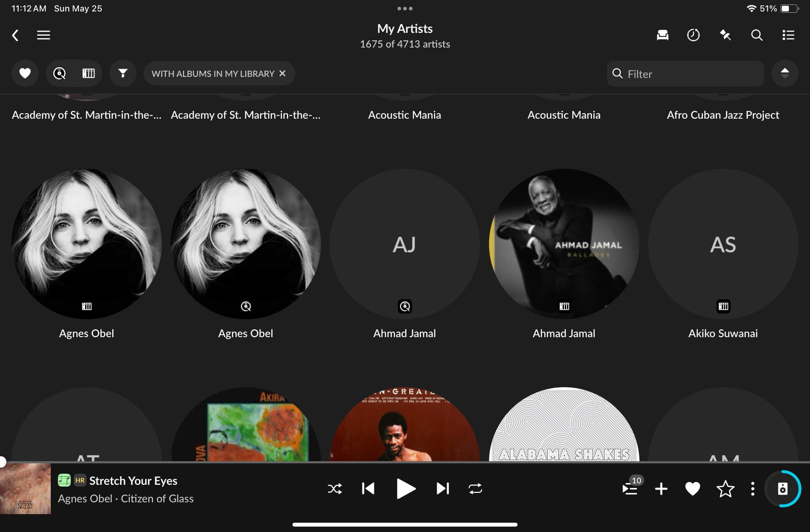
Task: Change sort order with arrow button
Action: 785,73
